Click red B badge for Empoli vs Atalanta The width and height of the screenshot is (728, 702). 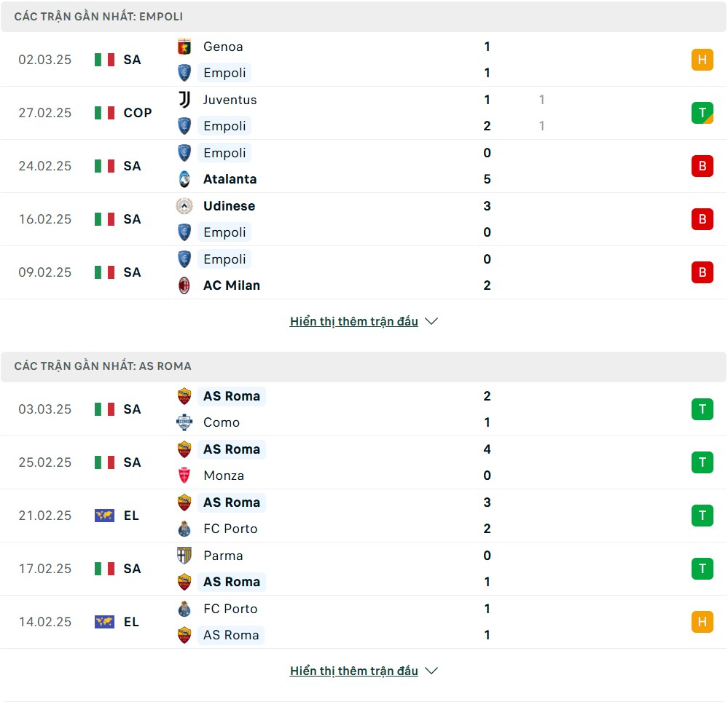point(702,166)
